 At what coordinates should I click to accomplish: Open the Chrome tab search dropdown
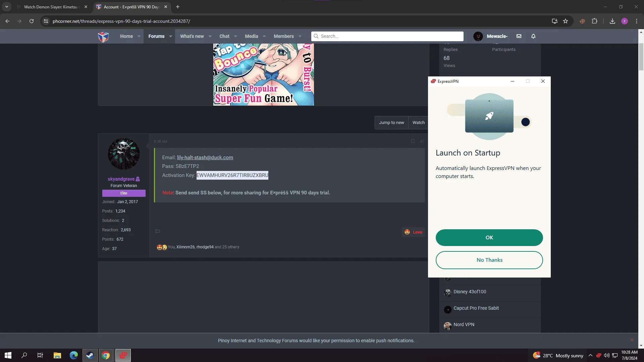coord(7,7)
